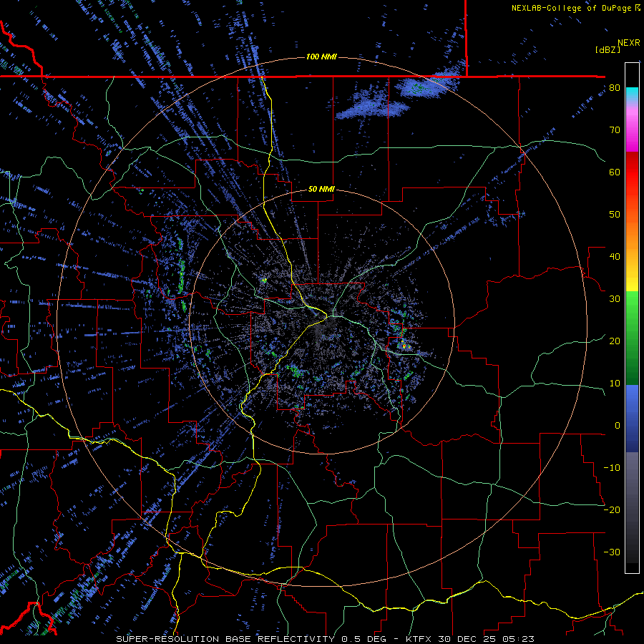Click the 0 dBZ scale value
644x644 pixels.
618,426
